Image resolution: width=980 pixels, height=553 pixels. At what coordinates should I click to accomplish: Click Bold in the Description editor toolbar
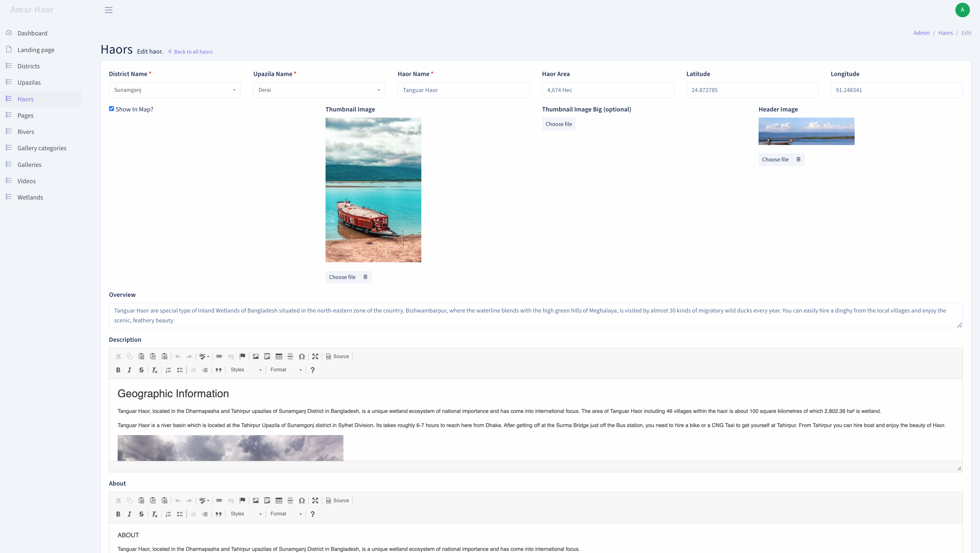click(118, 370)
